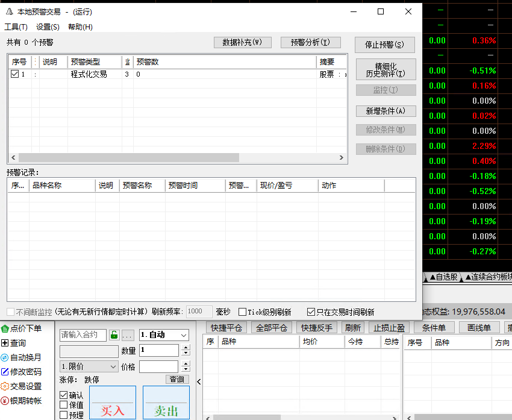Open the 工具(T) menu
The width and height of the screenshot is (512, 420).
coord(16,27)
